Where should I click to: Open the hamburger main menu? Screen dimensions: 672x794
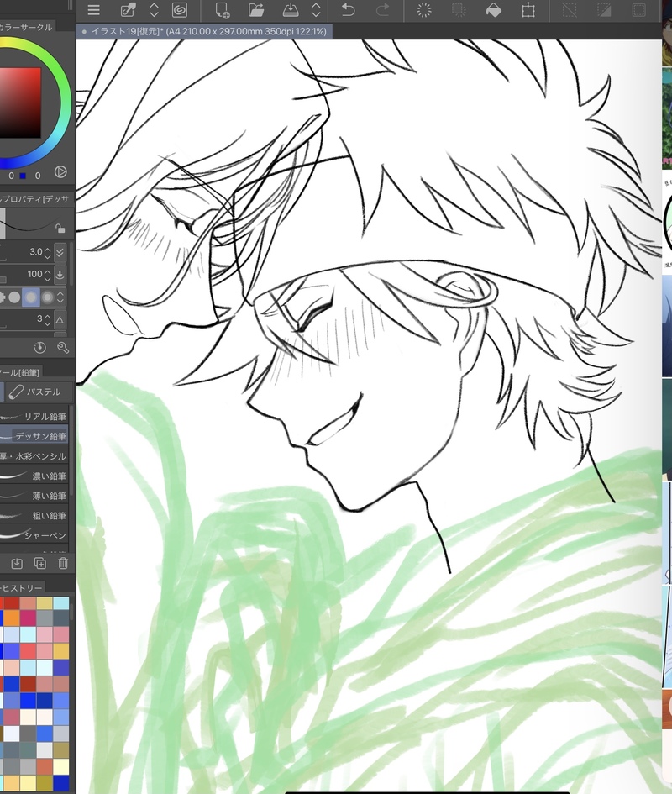tap(94, 10)
